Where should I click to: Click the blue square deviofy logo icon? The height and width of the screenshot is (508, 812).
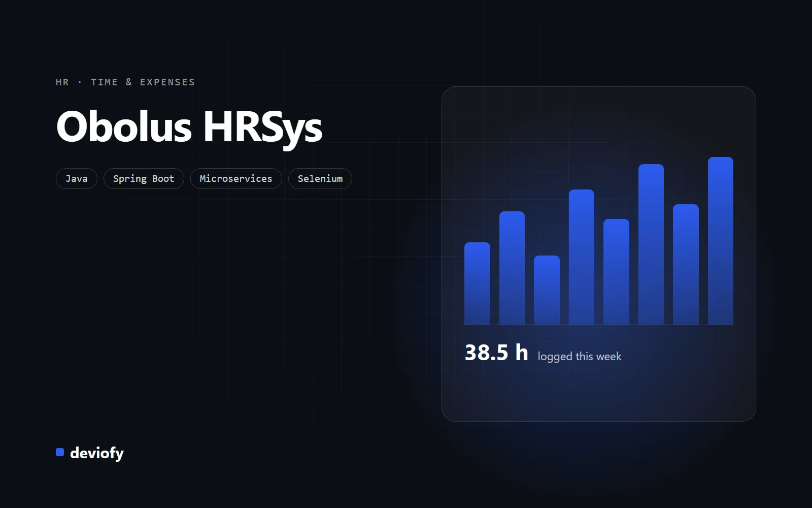[60, 452]
